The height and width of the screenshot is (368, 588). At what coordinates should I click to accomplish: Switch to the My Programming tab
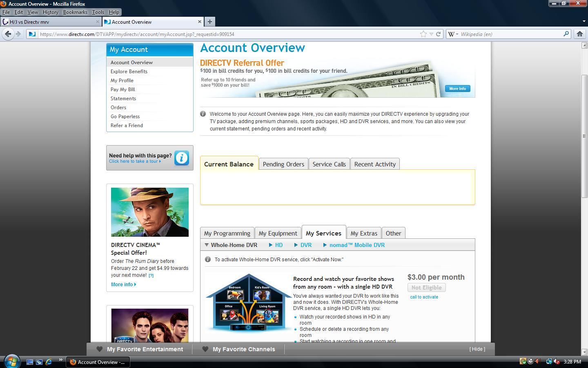[x=227, y=233]
